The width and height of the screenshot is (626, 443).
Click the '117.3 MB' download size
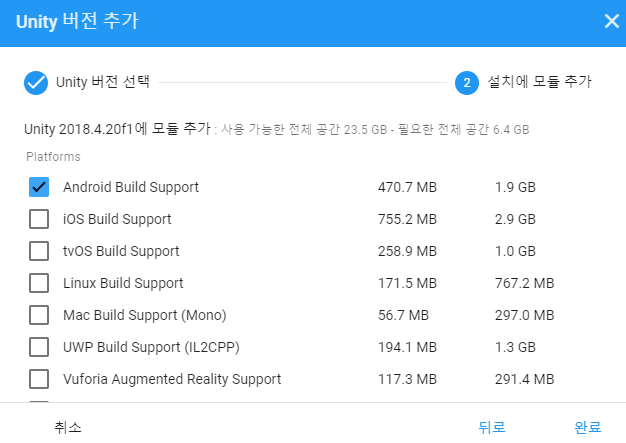[x=408, y=379]
